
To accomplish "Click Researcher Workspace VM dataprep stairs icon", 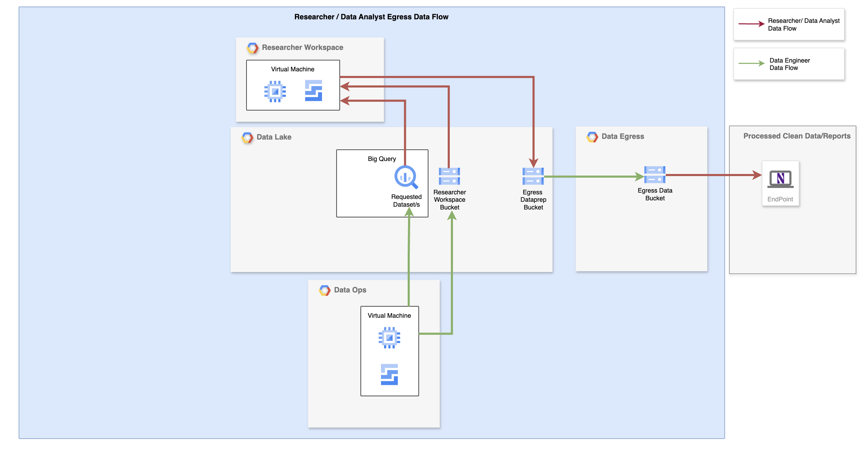I will point(313,91).
